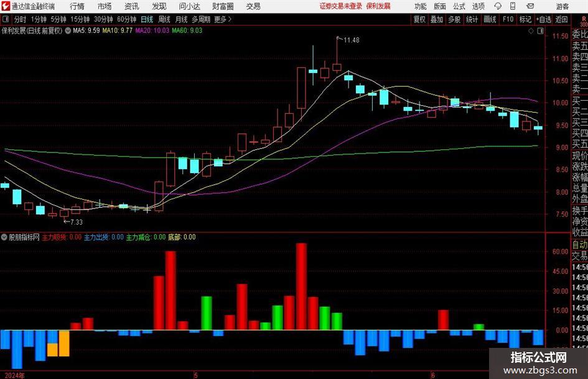588x379 pixels.
Task: Open the 选项 menu
Action: (x=478, y=6)
